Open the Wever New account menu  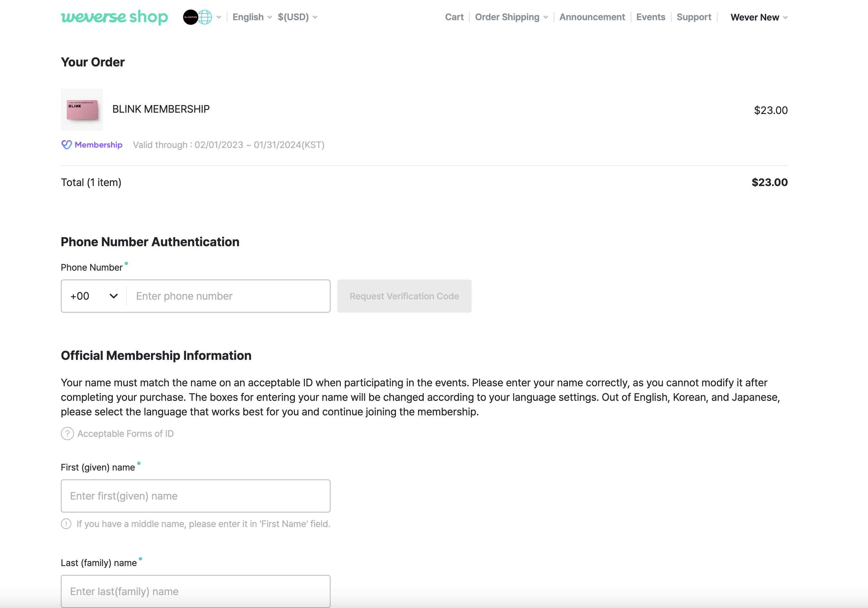tap(759, 18)
